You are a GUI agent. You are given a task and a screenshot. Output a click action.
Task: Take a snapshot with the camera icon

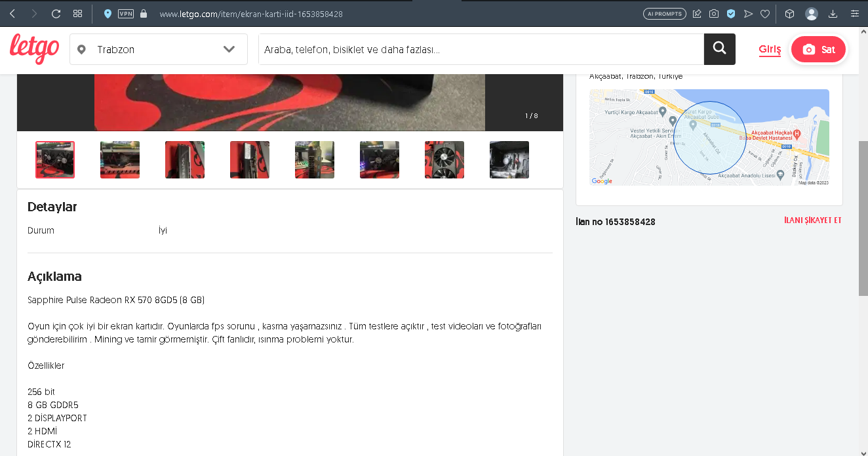tap(714, 14)
